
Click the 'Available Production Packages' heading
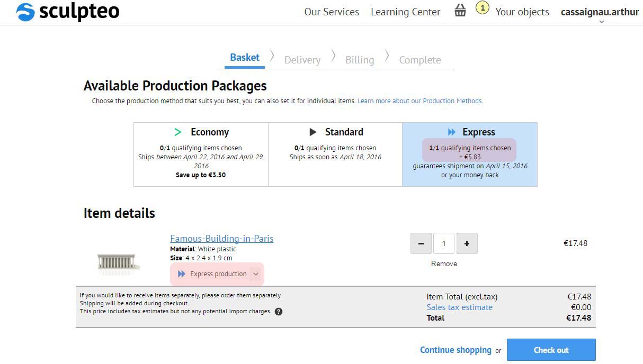[x=175, y=86]
